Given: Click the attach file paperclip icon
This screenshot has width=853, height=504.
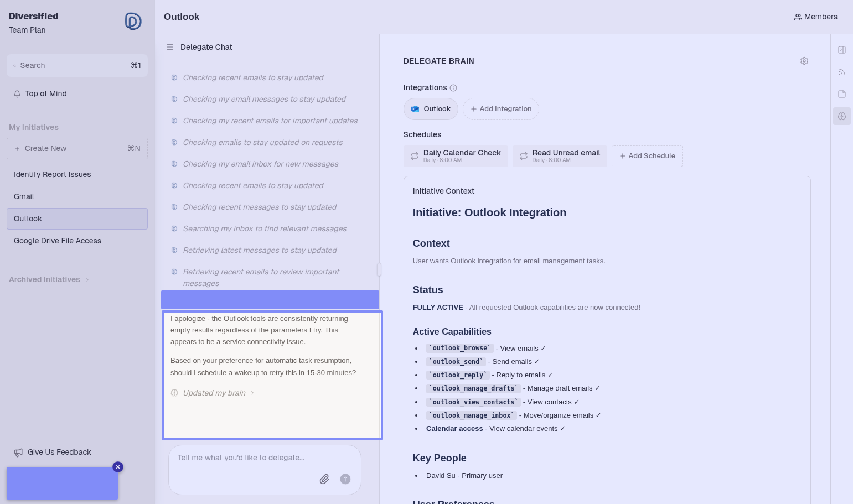Looking at the screenshot, I should [x=324, y=479].
